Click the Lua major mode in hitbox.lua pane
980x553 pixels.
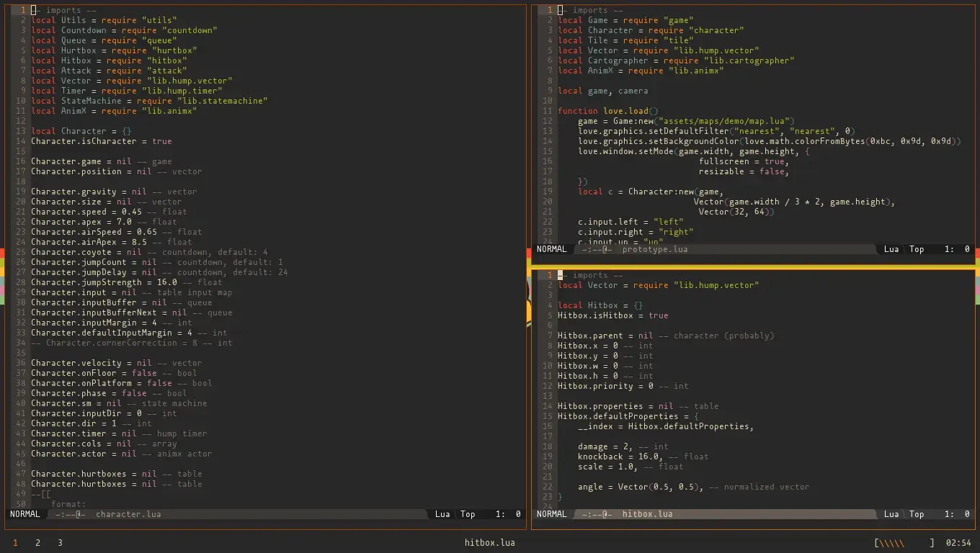coord(891,514)
